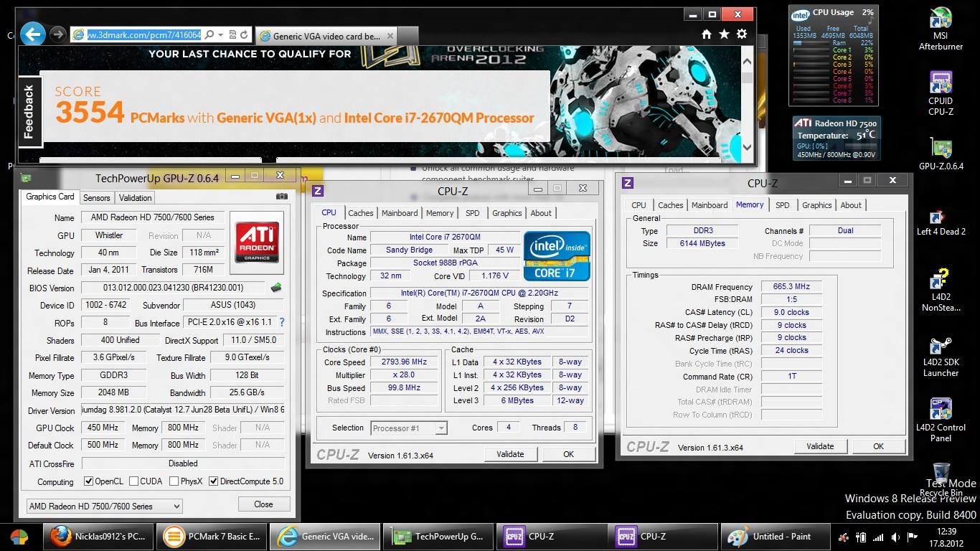
Task: Switch to Firefox Nicklas0912's taskbar button
Action: [99, 537]
